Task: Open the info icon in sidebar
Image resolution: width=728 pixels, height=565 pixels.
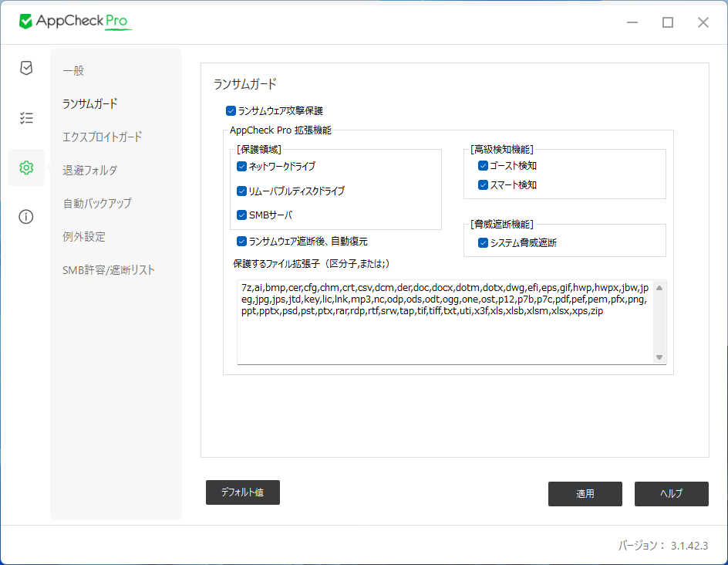Action: tap(26, 217)
